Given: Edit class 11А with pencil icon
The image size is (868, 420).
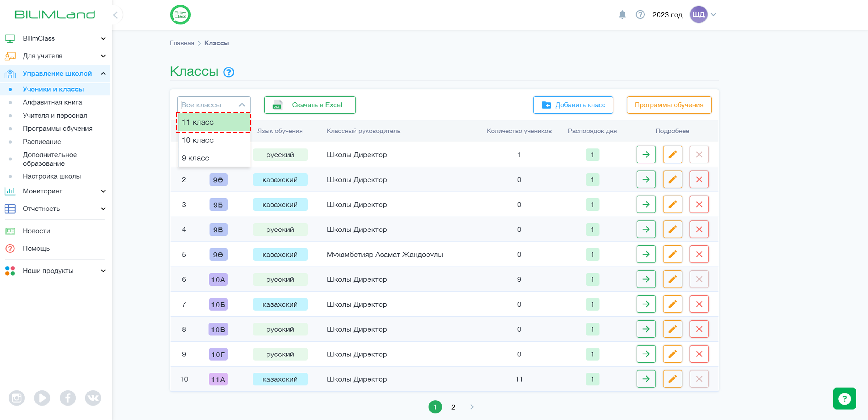Looking at the screenshot, I should pyautogui.click(x=672, y=379).
